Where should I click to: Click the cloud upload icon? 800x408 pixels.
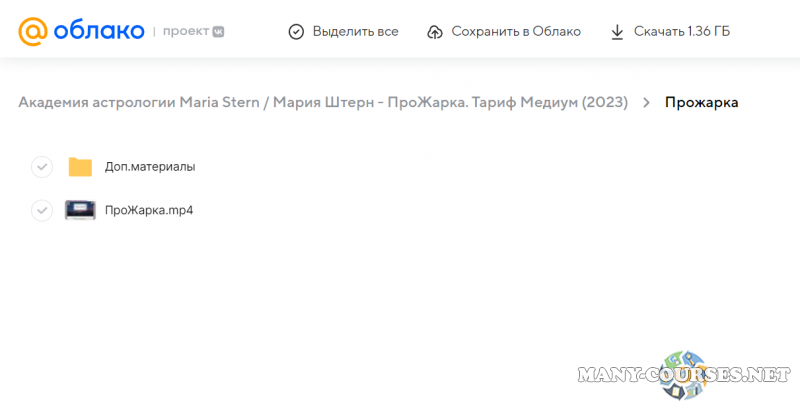[x=435, y=32]
